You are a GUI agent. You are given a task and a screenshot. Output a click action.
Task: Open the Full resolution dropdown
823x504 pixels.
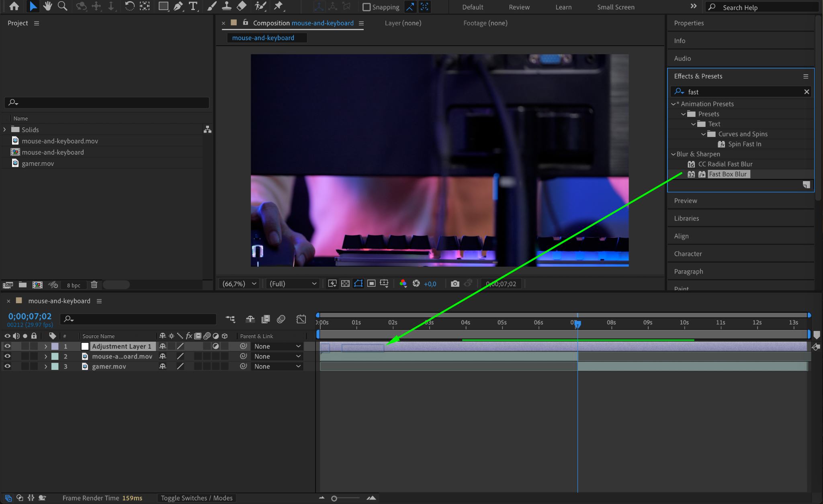(x=293, y=284)
